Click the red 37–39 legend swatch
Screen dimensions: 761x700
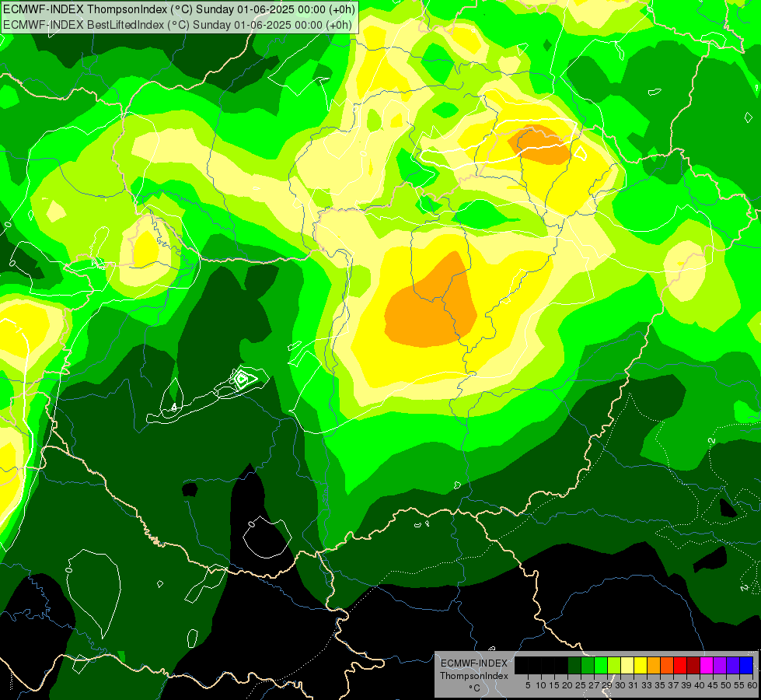point(680,665)
